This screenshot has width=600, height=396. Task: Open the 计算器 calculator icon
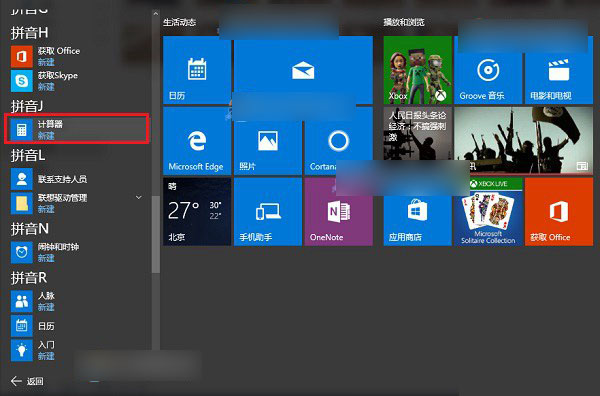click(21, 130)
